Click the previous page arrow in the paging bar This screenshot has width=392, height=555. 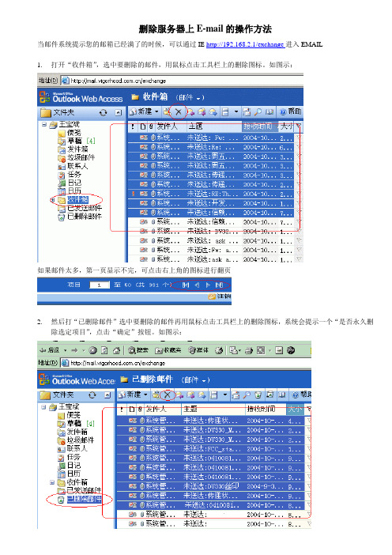pos(197,285)
